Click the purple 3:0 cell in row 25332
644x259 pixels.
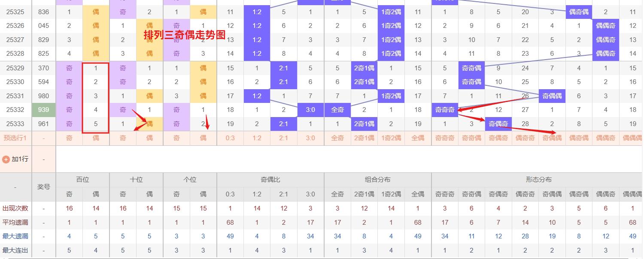click(310, 110)
